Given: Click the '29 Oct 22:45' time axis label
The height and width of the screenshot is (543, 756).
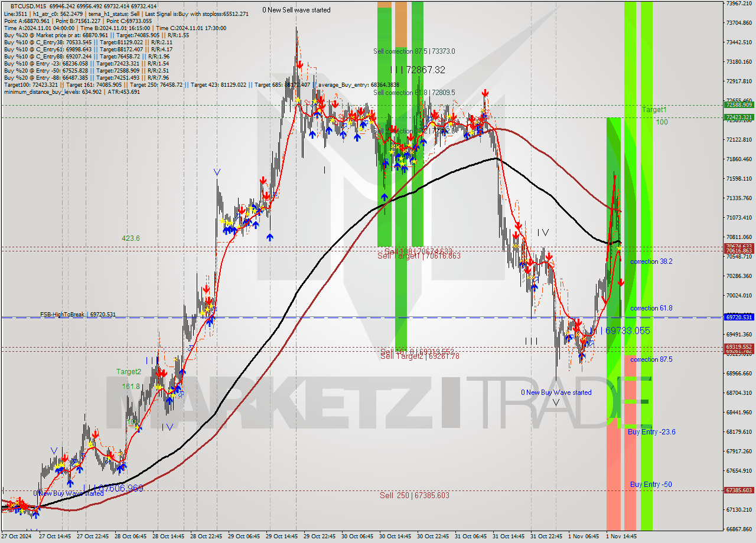Looking at the screenshot, I should [320, 537].
